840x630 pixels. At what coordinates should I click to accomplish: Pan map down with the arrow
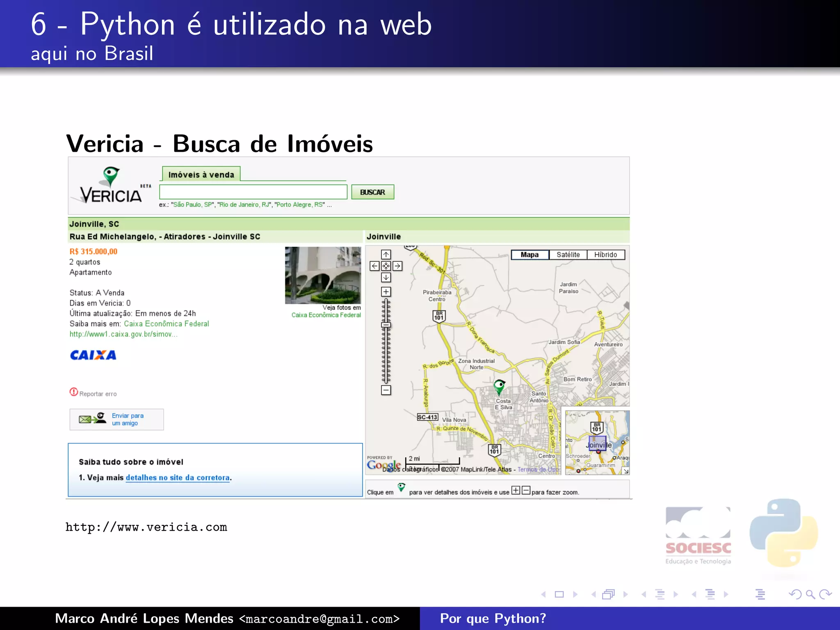(x=386, y=277)
